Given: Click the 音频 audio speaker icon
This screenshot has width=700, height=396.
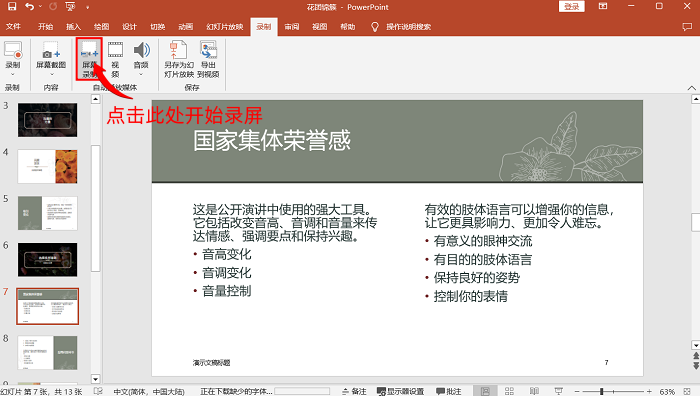Looking at the screenshot, I should [142, 50].
